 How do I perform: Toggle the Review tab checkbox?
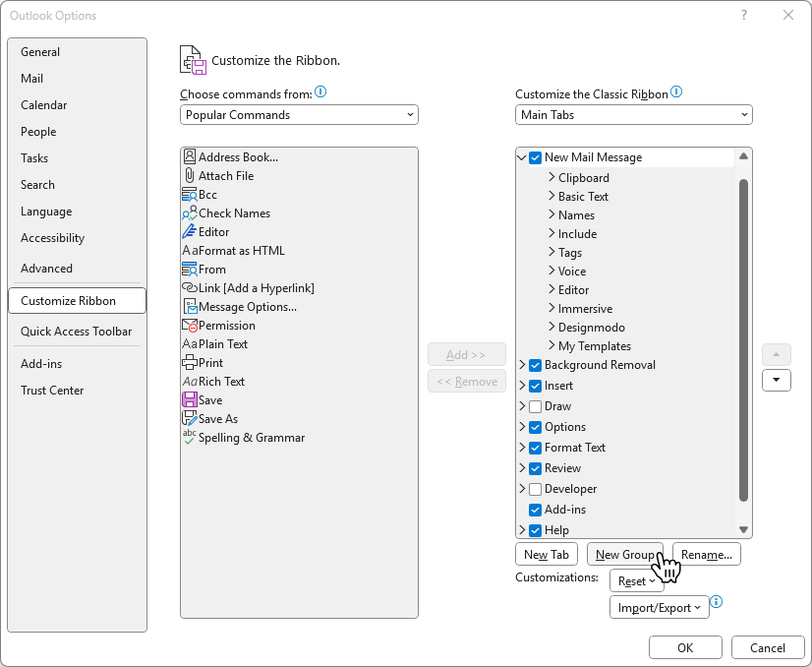pos(536,468)
